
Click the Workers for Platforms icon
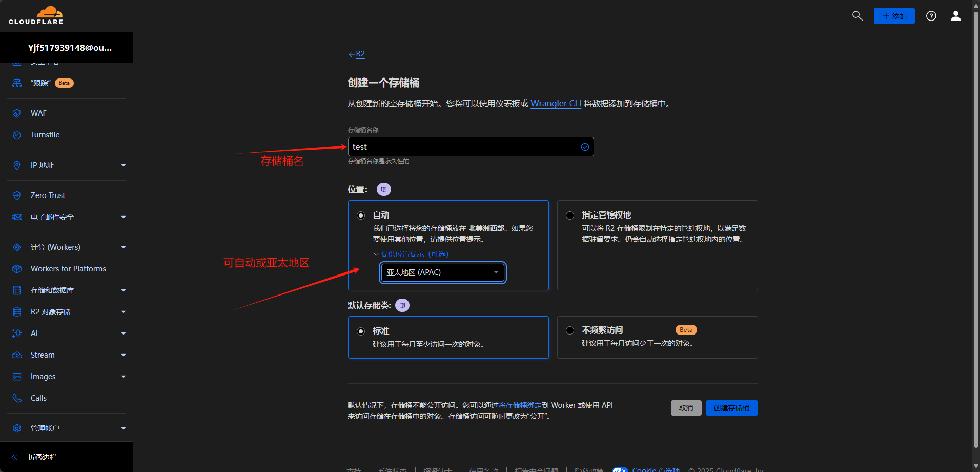[17, 269]
